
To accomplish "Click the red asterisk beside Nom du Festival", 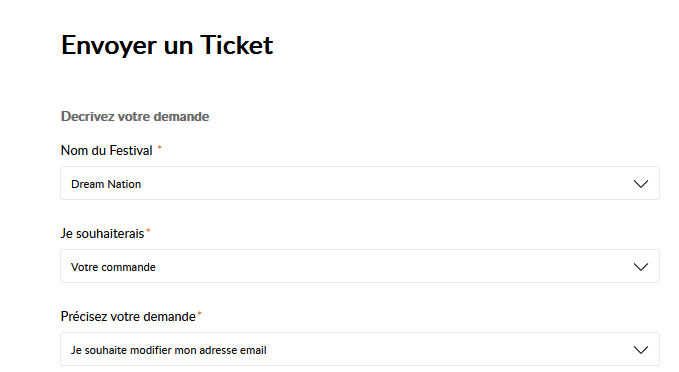I will pyautogui.click(x=159, y=148).
